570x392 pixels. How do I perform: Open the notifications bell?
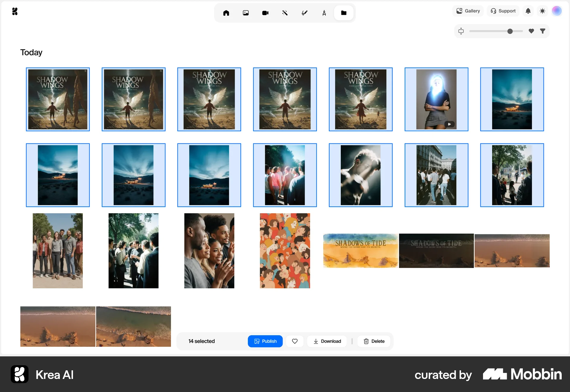[x=528, y=11]
